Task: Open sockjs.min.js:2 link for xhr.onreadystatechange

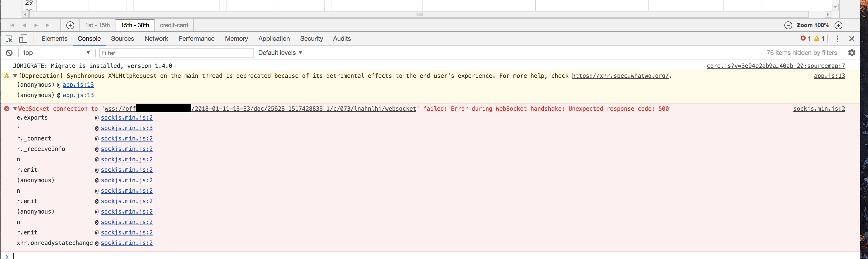Action: pyautogui.click(x=127, y=243)
